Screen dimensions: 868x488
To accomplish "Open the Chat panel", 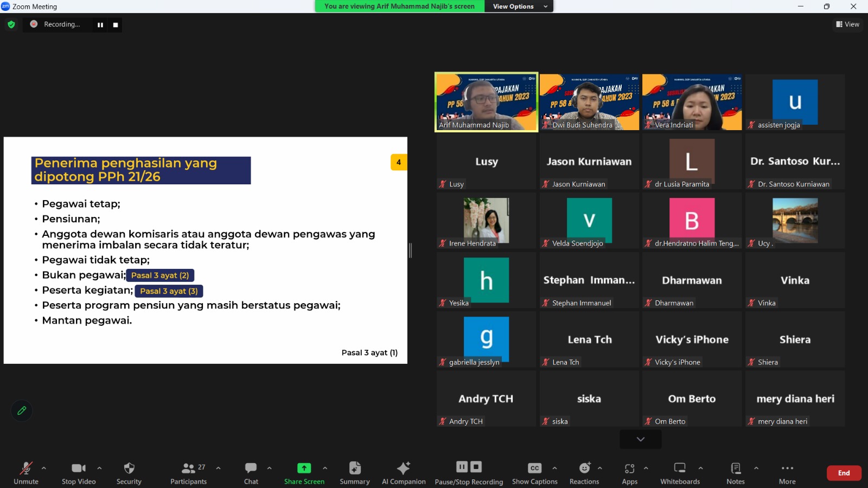I will click(251, 468).
